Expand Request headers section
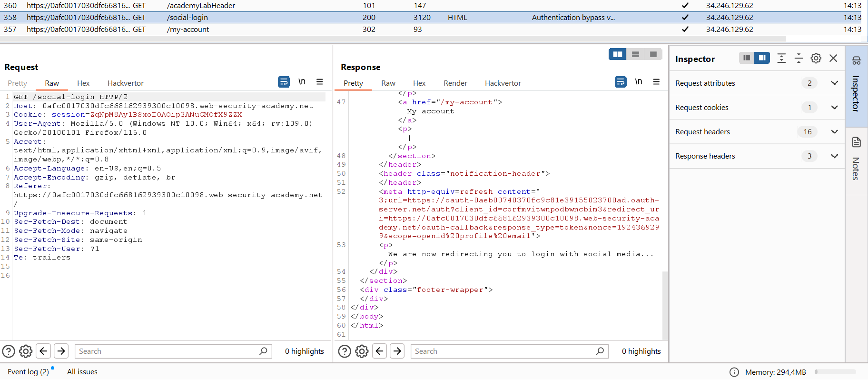The image size is (868, 380). [x=834, y=131]
